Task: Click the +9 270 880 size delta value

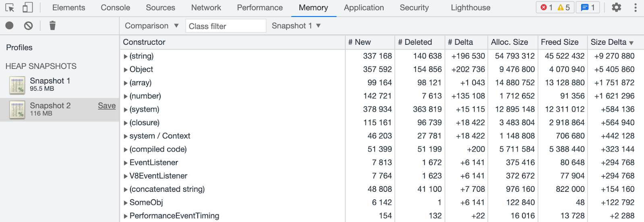Action: [x=614, y=56]
